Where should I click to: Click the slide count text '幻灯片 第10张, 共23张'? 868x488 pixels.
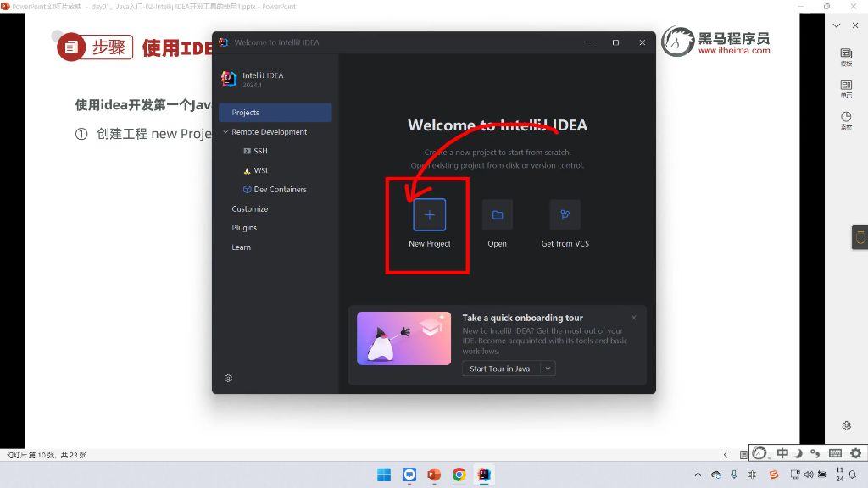[47, 455]
